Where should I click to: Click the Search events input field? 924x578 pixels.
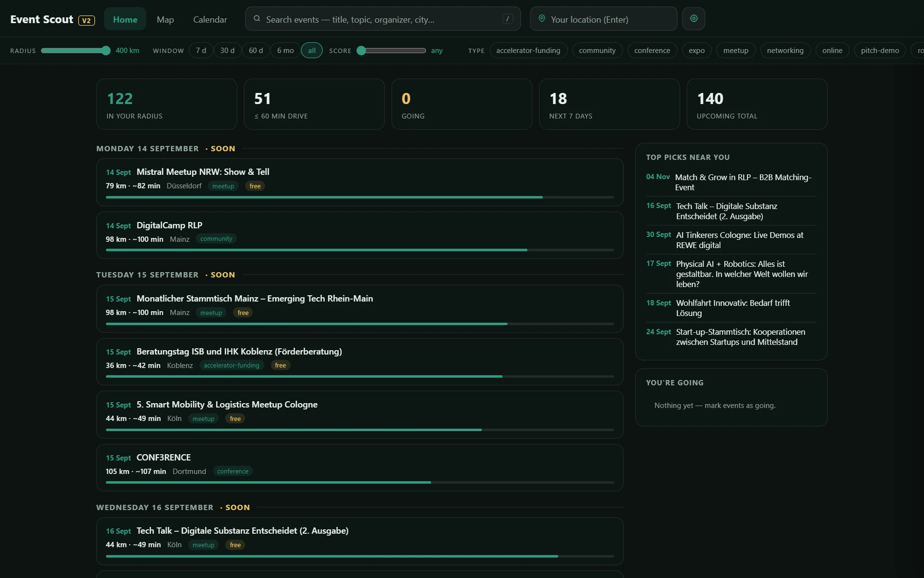coord(383,19)
